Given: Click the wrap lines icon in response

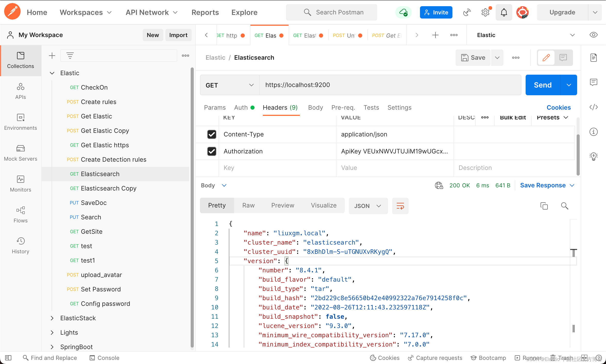Looking at the screenshot, I should [400, 206].
